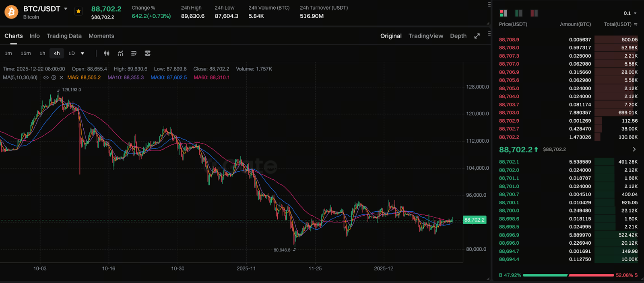644x283 pixels.
Task: Switch to TradingView chart mode
Action: click(425, 36)
